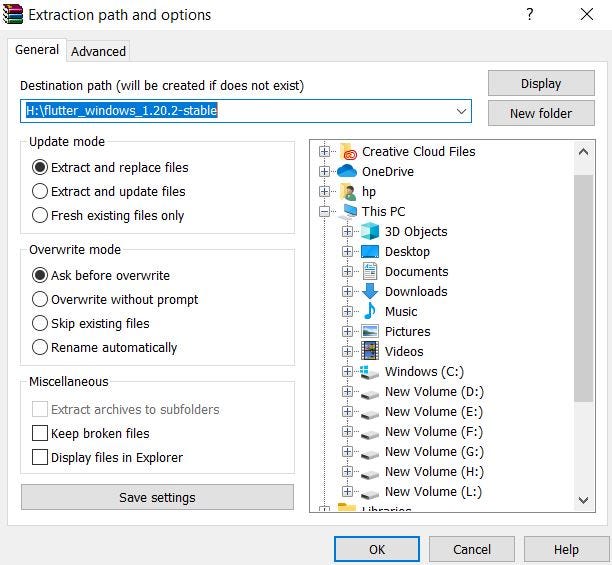Click the Downloads arrow icon
Screen dimensions: 612x565
pyautogui.click(x=370, y=291)
